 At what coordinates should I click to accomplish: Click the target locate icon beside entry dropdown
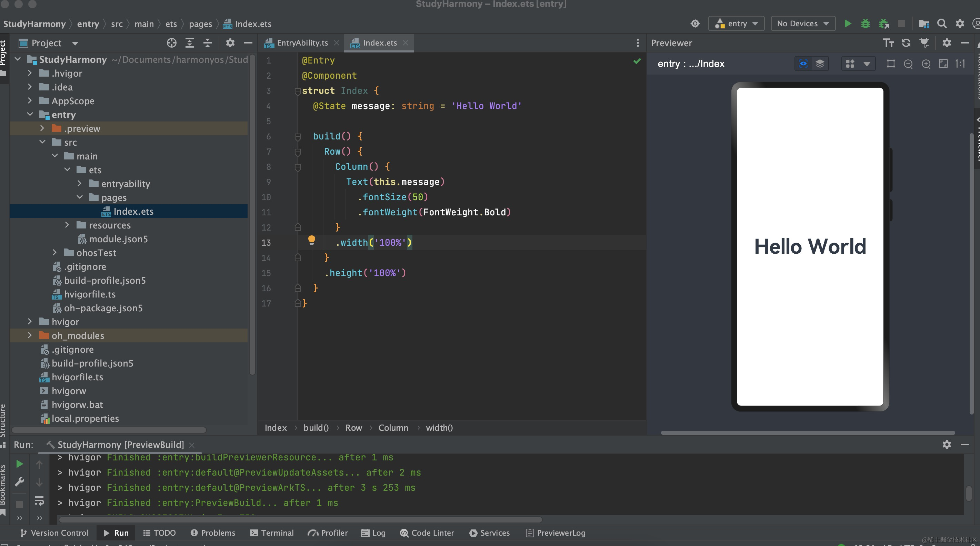[x=695, y=23]
